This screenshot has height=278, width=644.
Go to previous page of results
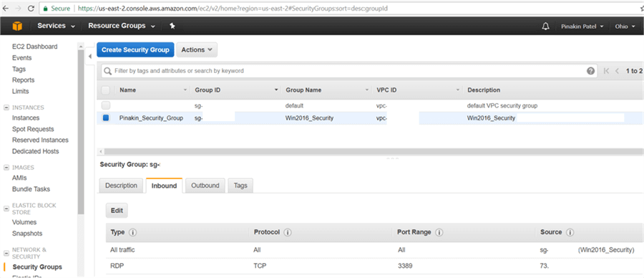point(617,71)
